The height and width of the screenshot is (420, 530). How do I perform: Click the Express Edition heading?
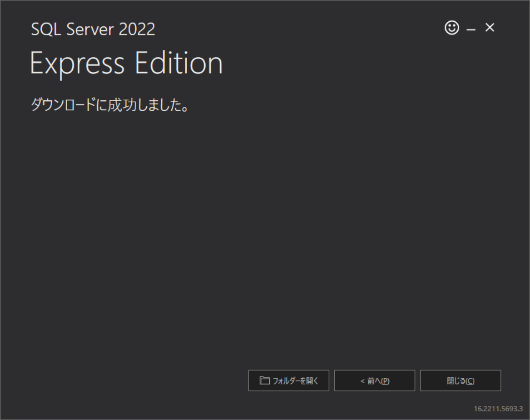pyautogui.click(x=126, y=64)
